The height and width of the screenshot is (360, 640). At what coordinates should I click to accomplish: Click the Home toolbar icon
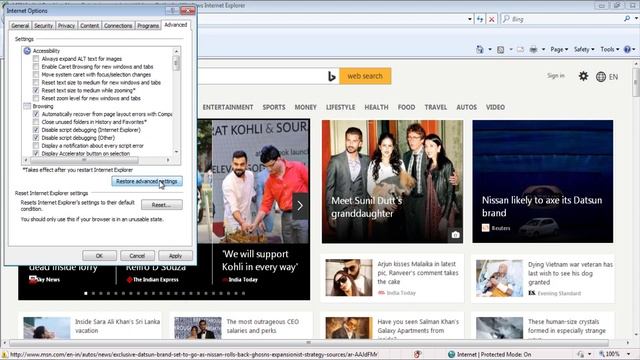click(x=480, y=49)
